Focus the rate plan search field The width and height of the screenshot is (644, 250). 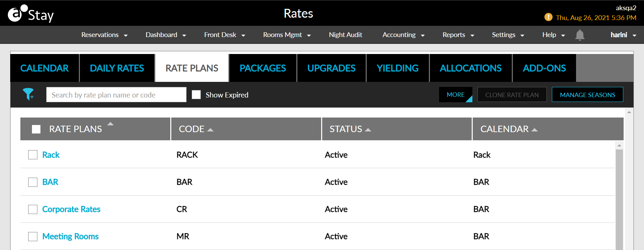coord(116,95)
